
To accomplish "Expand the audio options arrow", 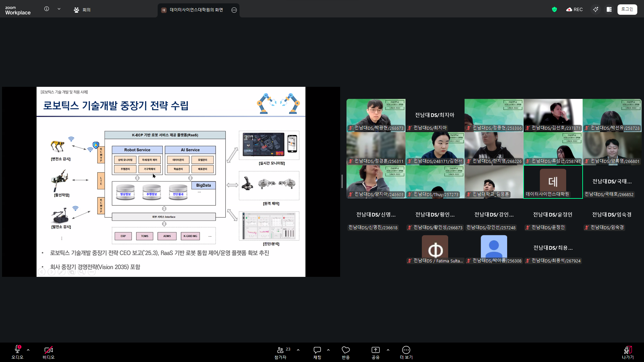I will coord(28,350).
